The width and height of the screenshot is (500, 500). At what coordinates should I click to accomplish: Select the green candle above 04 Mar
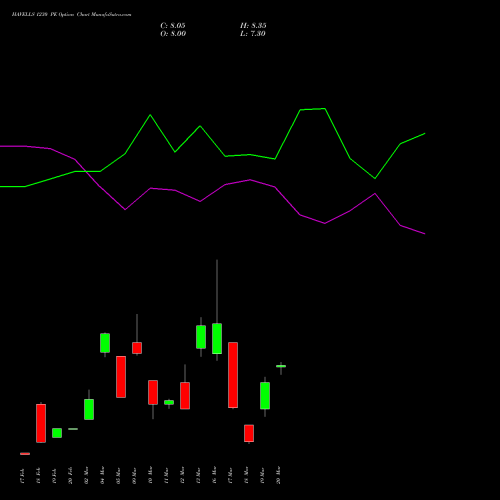pos(105,343)
